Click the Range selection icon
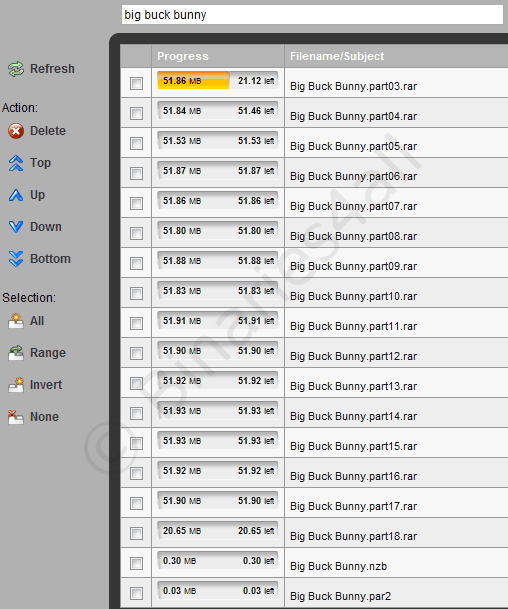The width and height of the screenshot is (508, 609). pos(16,353)
